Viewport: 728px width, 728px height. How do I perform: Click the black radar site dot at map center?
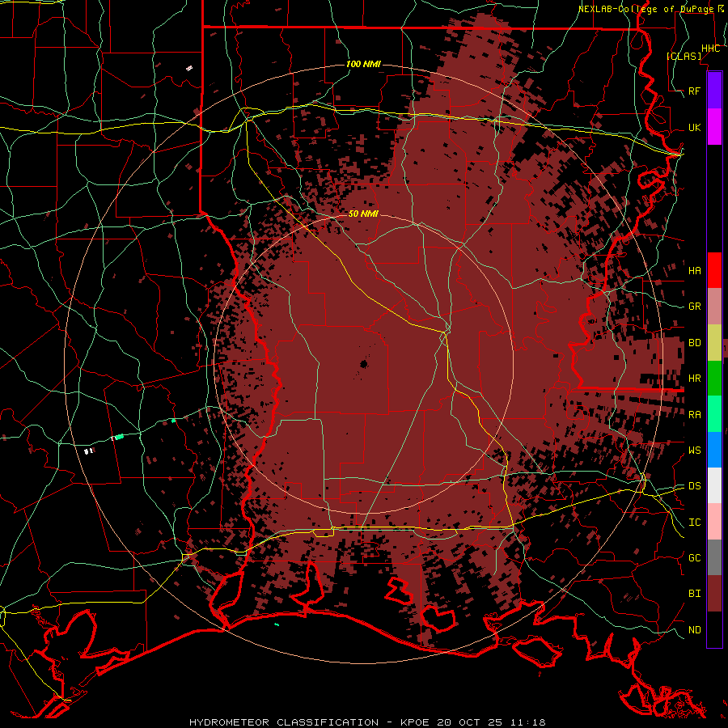coord(364,364)
